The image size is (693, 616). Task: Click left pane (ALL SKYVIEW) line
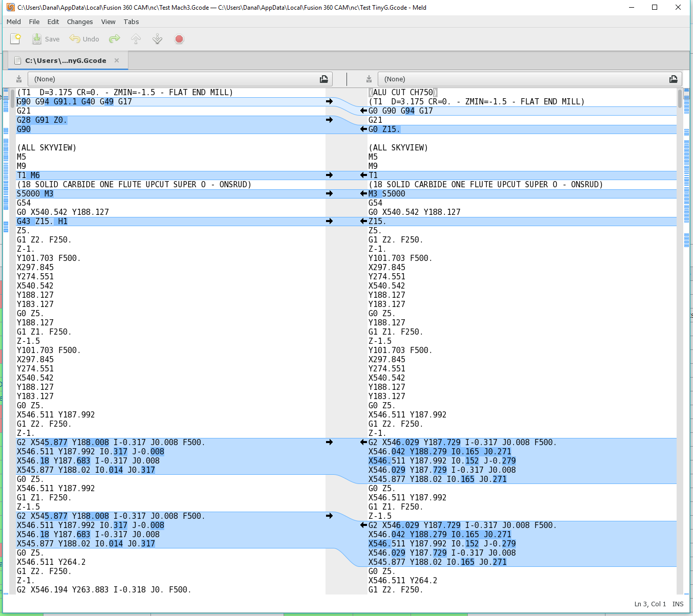click(47, 147)
